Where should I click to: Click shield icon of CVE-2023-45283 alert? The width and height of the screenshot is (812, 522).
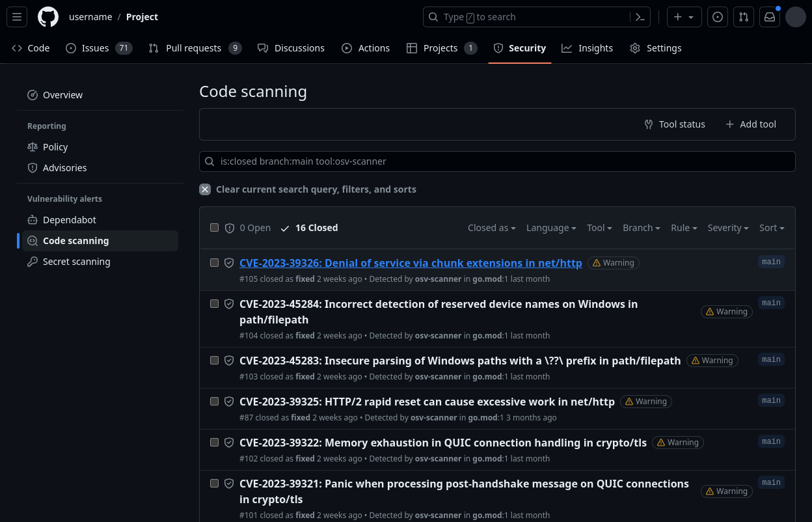coord(229,361)
